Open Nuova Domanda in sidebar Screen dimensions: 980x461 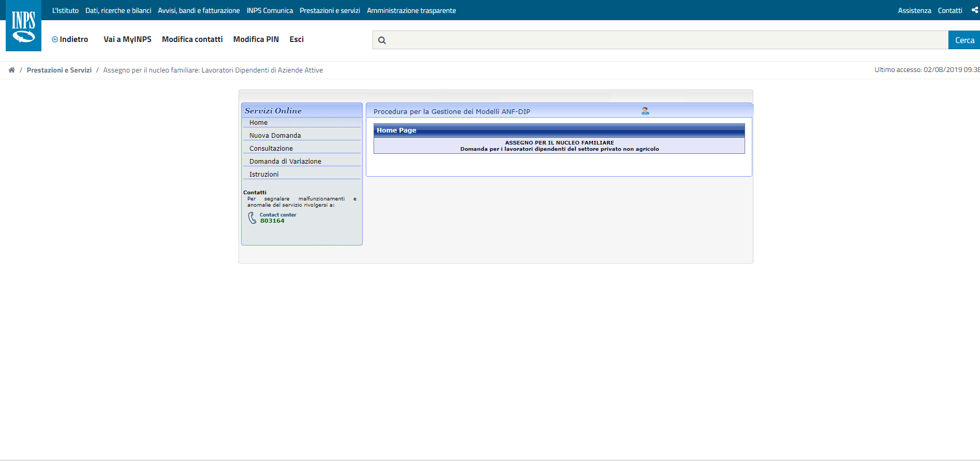tap(275, 136)
